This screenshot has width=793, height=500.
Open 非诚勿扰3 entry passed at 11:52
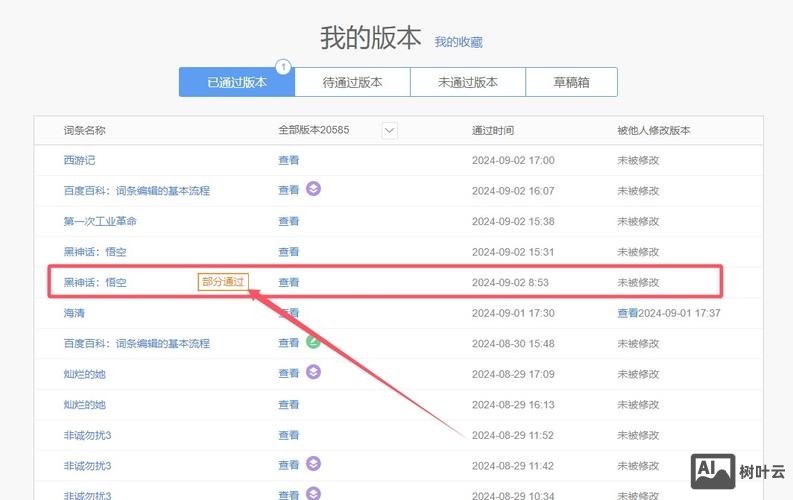click(x=87, y=435)
